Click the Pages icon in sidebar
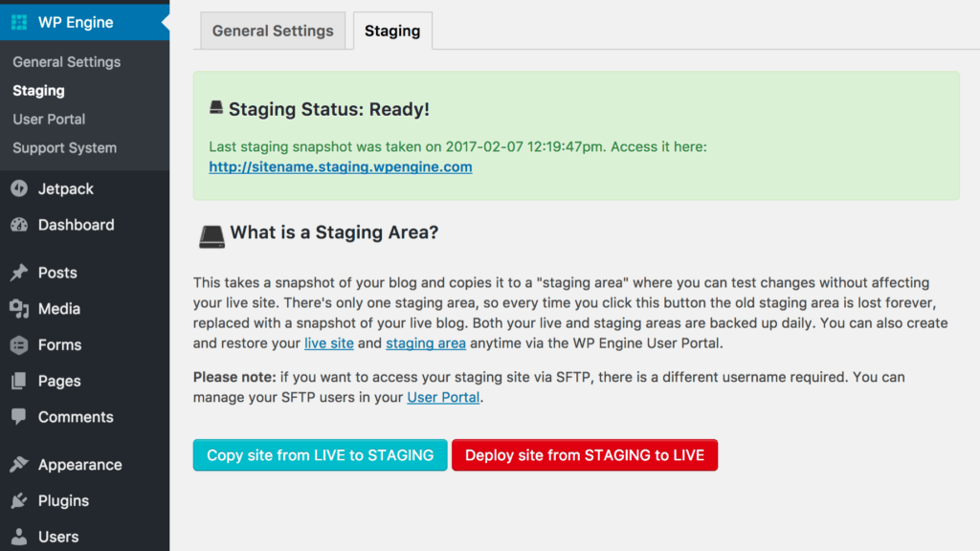The image size is (980, 551). [19, 381]
